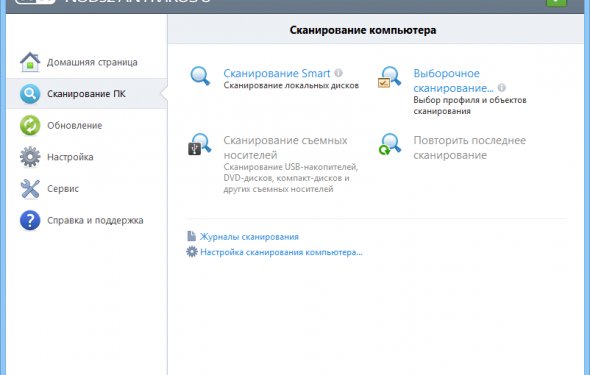Screen dimensions: 590x375
Task: Click Повторить последнее сканирование
Action: pyautogui.click(x=470, y=147)
